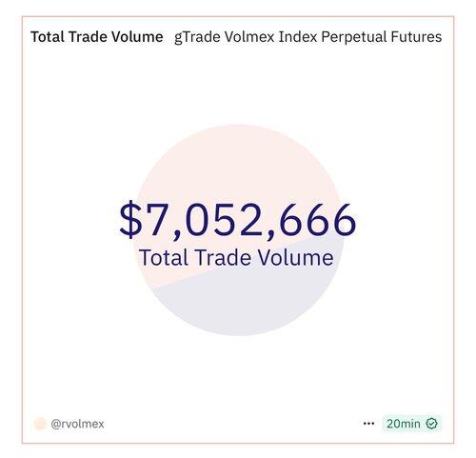Click the Total Trade Volume label under counter
This screenshot has height=458, width=476.
[236, 257]
